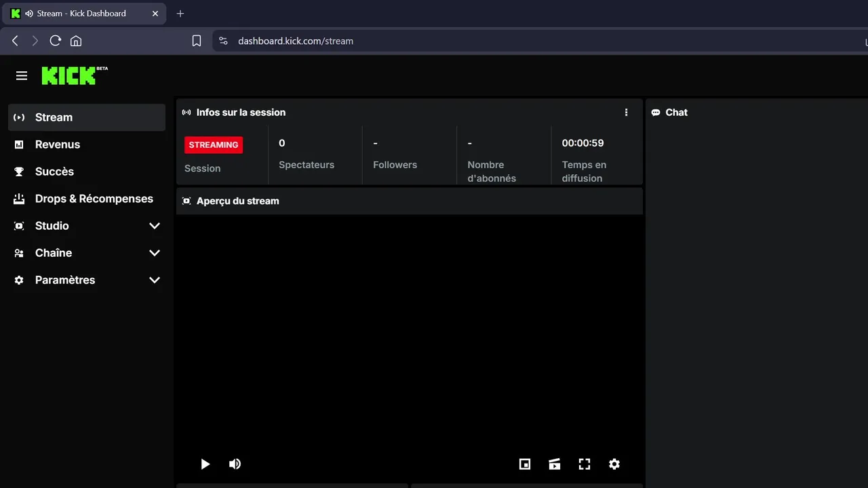This screenshot has width=868, height=488.
Task: Focus the dashboard.kick.com/stream address bar
Action: click(540, 41)
